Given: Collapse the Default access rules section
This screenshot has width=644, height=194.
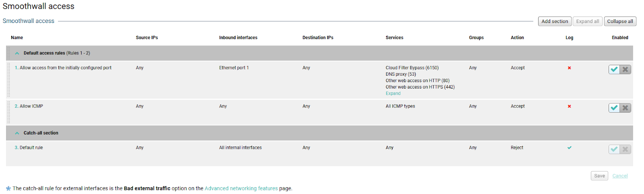Looking at the screenshot, I should 17,53.
